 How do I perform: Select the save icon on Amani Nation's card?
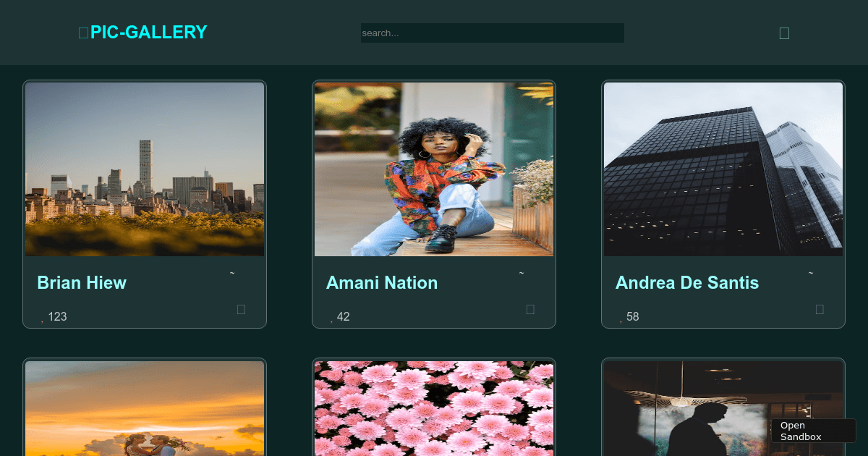coord(530,309)
